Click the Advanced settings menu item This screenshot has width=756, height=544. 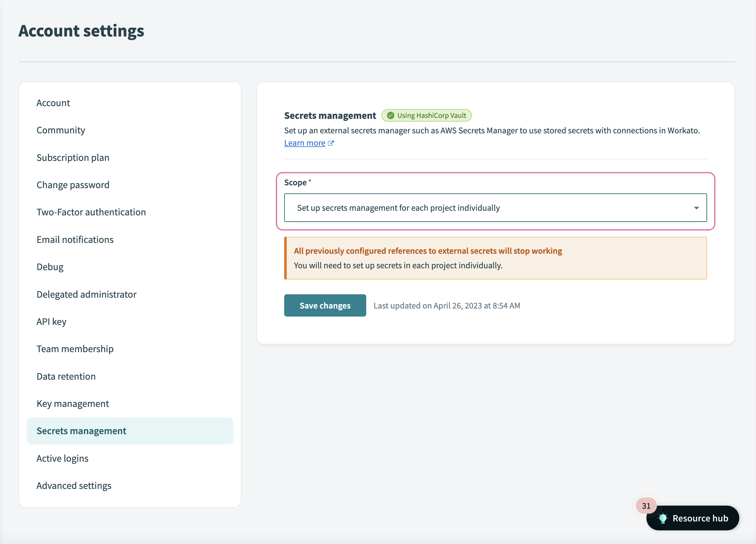(x=73, y=485)
